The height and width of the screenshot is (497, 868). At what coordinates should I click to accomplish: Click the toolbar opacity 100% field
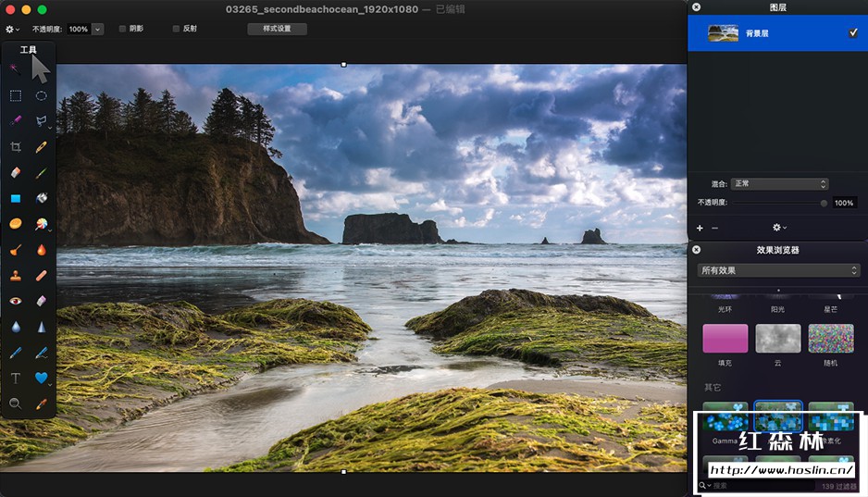click(79, 29)
